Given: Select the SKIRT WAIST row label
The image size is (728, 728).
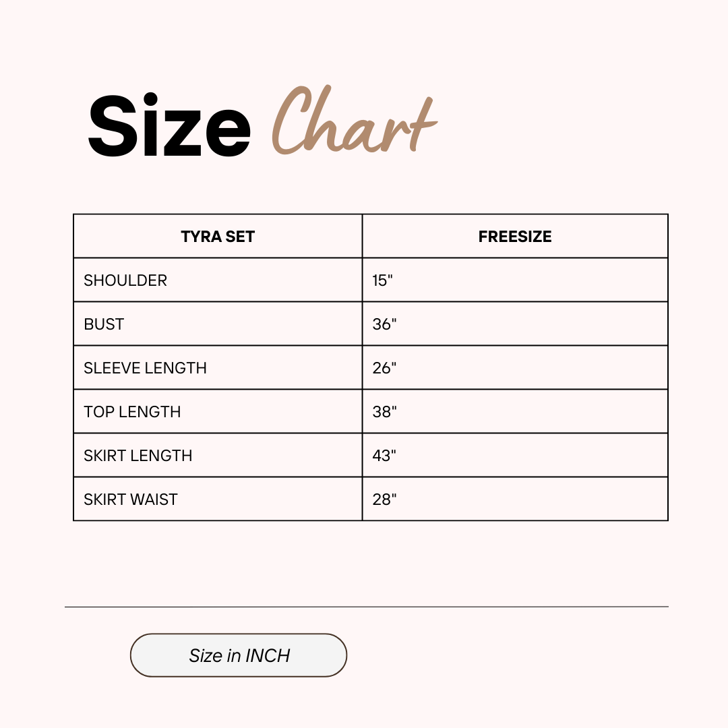Looking at the screenshot, I should 131,499.
